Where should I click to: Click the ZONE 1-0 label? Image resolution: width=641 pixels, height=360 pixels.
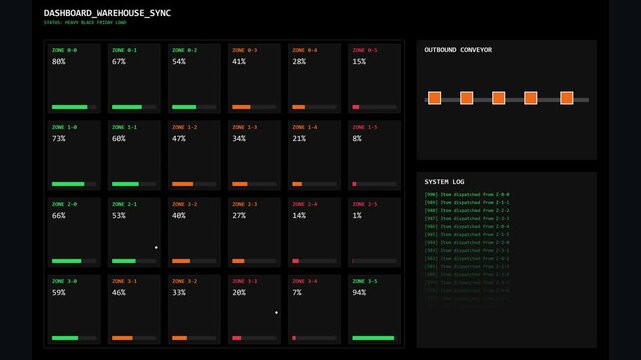coord(64,127)
